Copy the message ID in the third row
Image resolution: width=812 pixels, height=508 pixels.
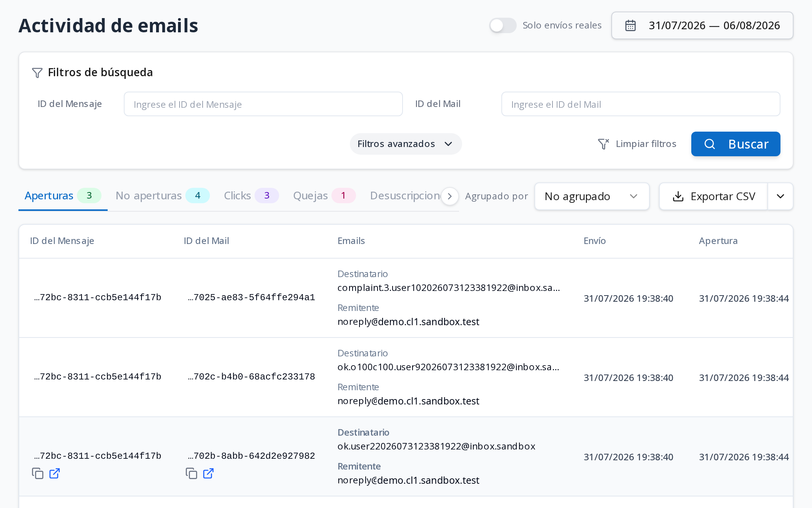pyautogui.click(x=38, y=473)
